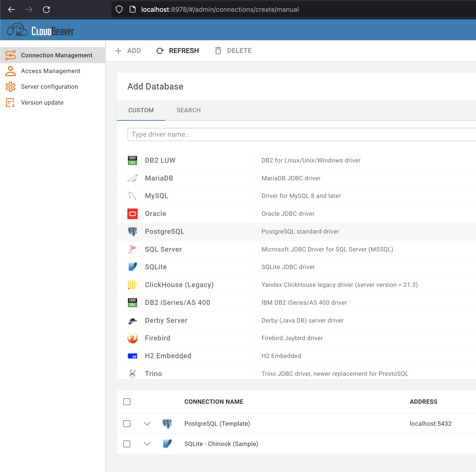
Task: Click the trash icon for Delete
Action: coord(218,51)
